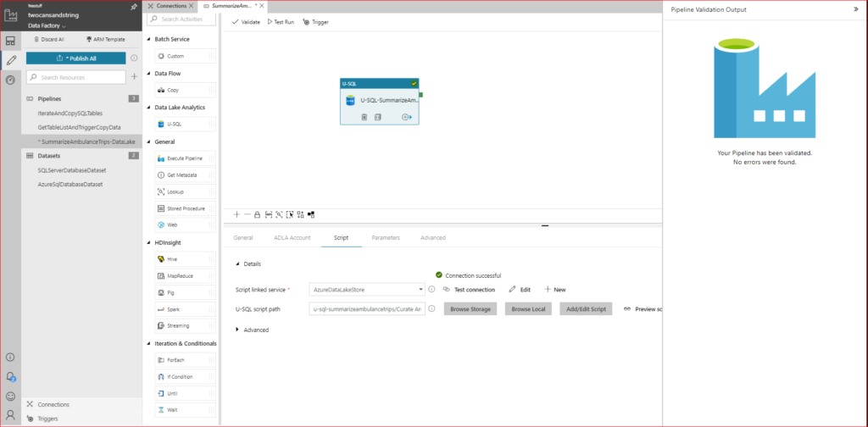The height and width of the screenshot is (427, 868).
Task: Collapse the Batch Service activity group
Action: click(x=148, y=39)
